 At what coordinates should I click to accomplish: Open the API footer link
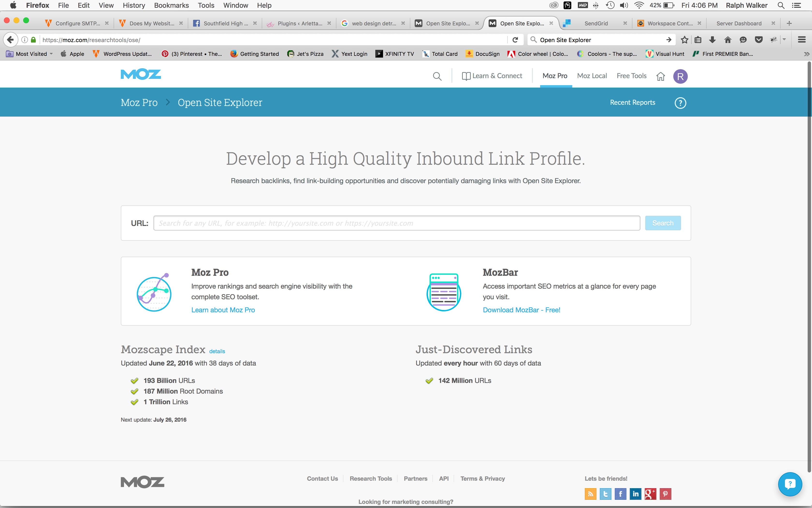point(444,478)
